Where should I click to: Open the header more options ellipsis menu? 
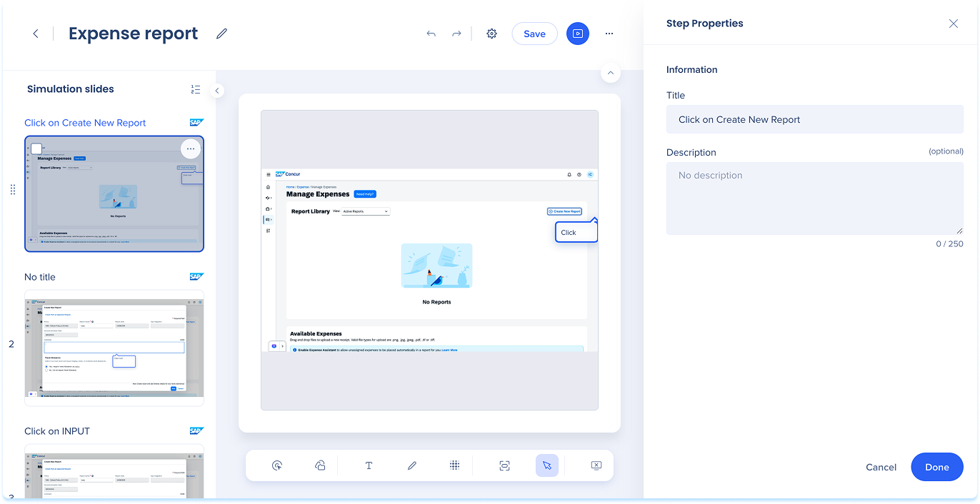[609, 34]
